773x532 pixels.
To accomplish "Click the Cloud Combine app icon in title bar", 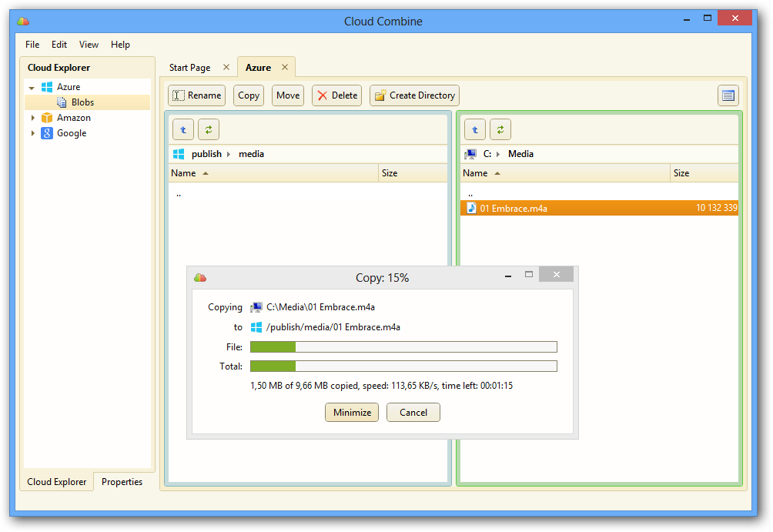I will click(23, 22).
